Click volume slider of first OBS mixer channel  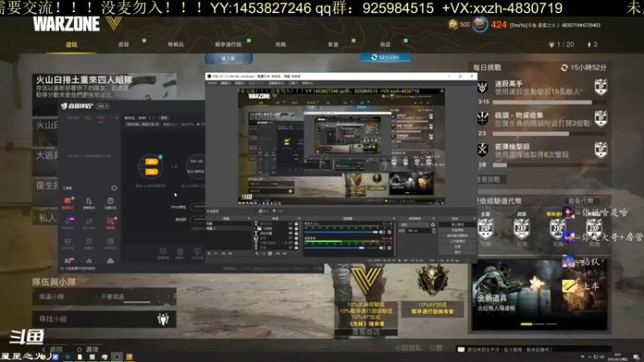(x=341, y=232)
